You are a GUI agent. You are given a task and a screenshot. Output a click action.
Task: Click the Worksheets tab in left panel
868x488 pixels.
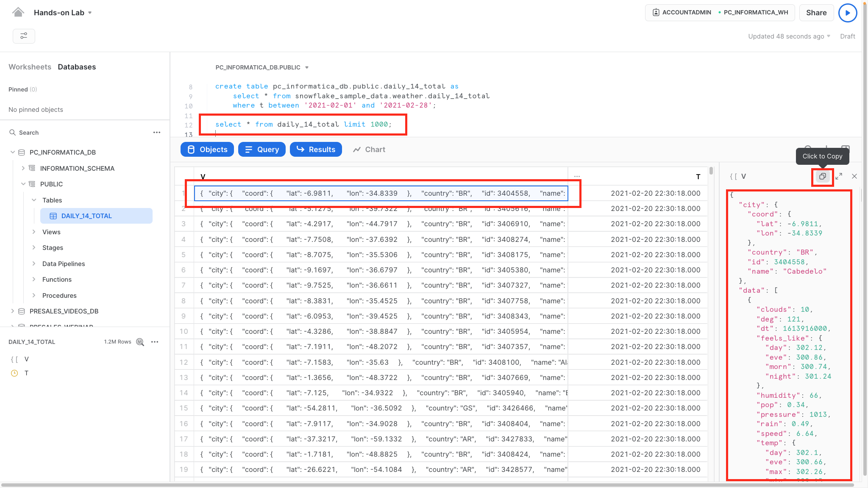click(30, 67)
